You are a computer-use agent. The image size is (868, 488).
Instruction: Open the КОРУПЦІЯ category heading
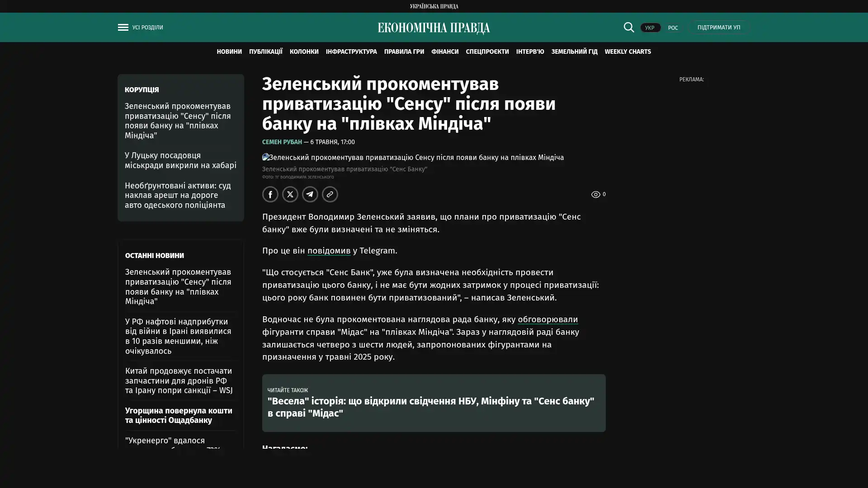pyautogui.click(x=142, y=89)
